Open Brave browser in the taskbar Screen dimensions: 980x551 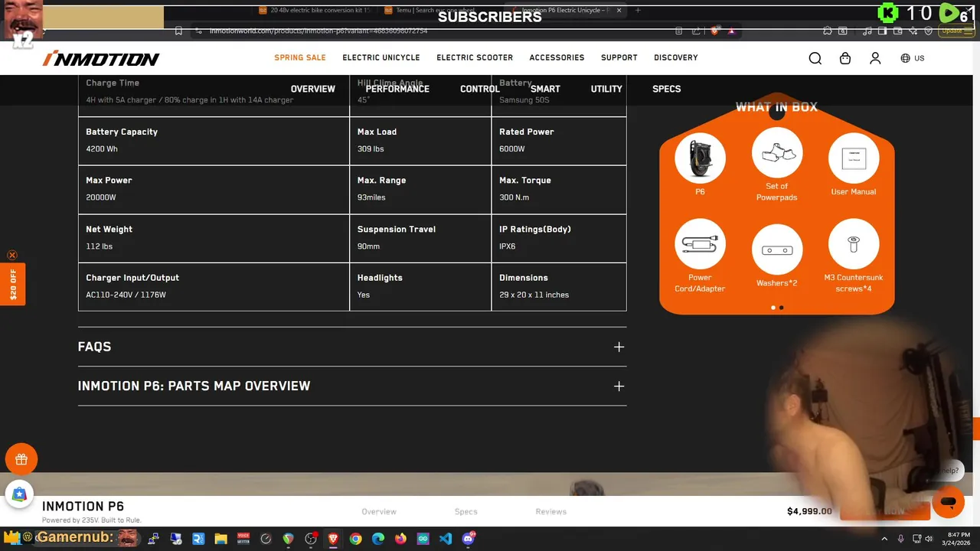[333, 539]
